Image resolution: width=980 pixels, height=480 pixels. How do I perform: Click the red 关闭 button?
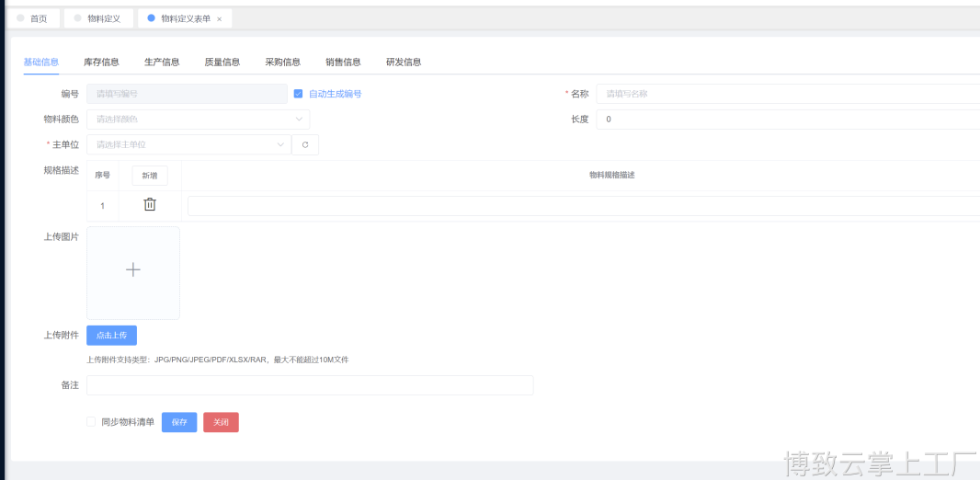[221, 422]
